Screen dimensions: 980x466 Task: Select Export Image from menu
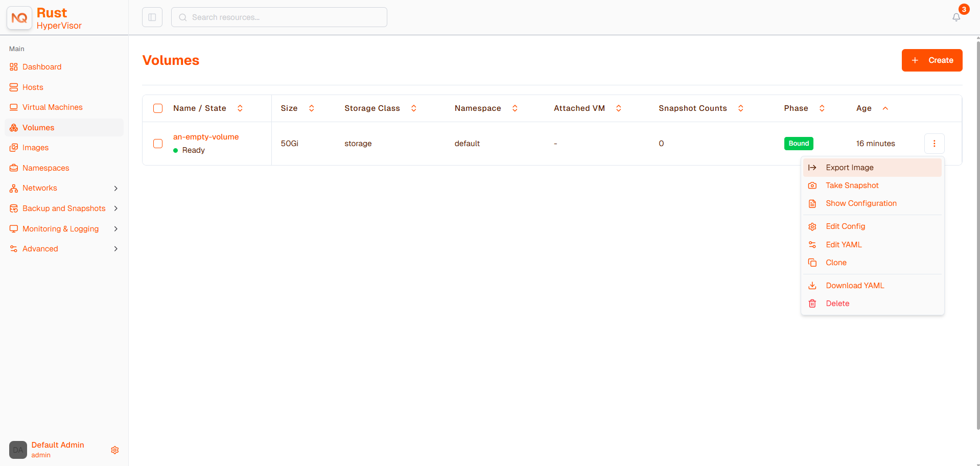click(x=873, y=168)
